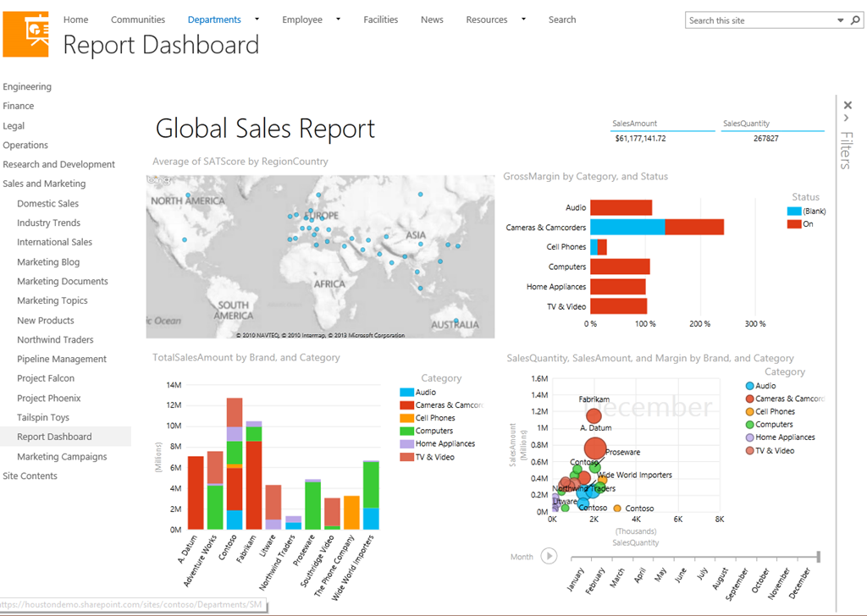This screenshot has width=867, height=616.
Task: Open the Marketing Topics link
Action: 52,300
